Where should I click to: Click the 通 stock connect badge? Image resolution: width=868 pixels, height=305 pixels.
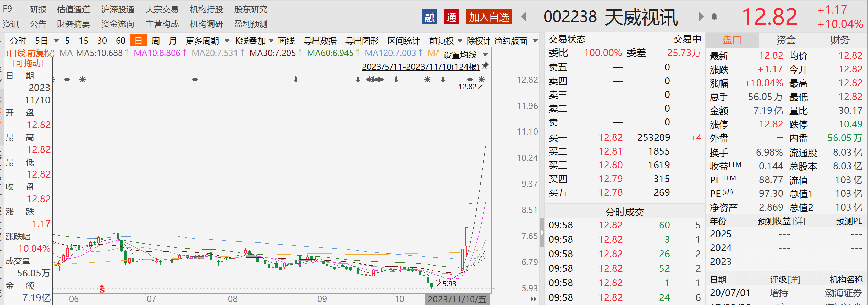[x=451, y=17]
